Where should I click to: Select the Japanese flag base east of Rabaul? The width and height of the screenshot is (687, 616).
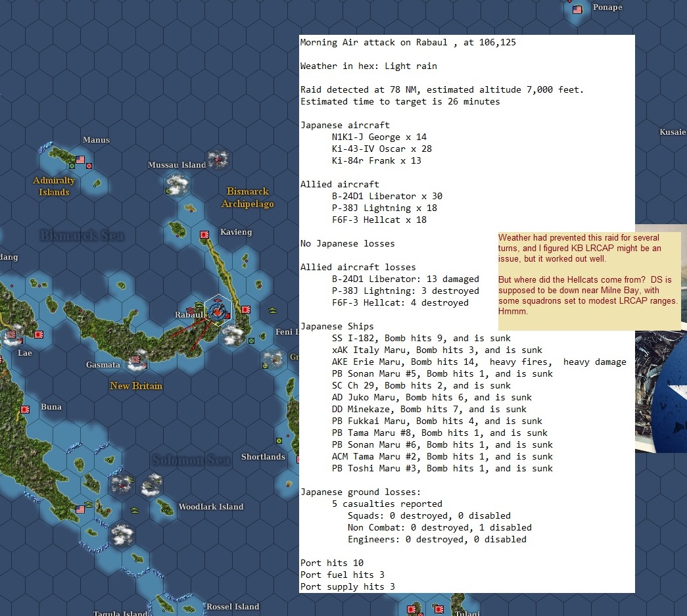246,310
